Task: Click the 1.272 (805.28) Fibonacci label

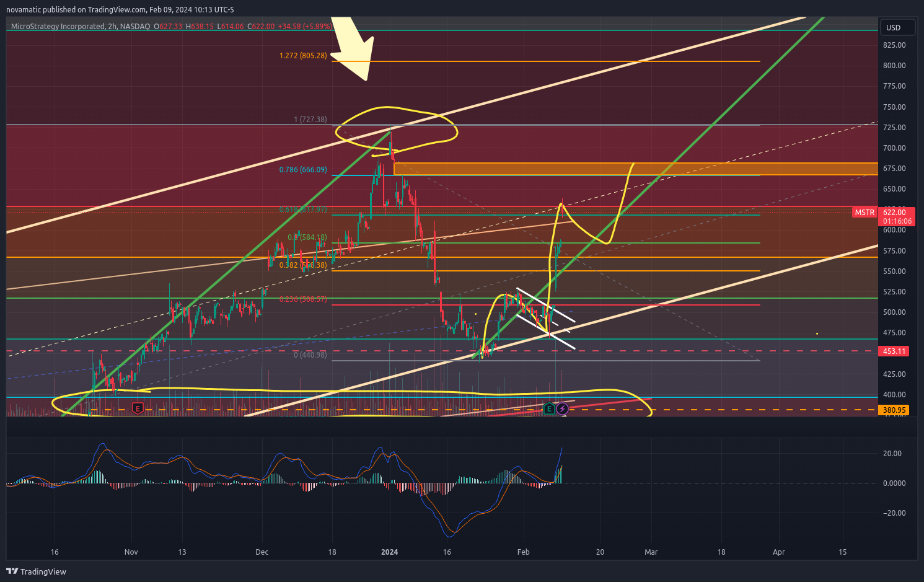Action: [303, 56]
